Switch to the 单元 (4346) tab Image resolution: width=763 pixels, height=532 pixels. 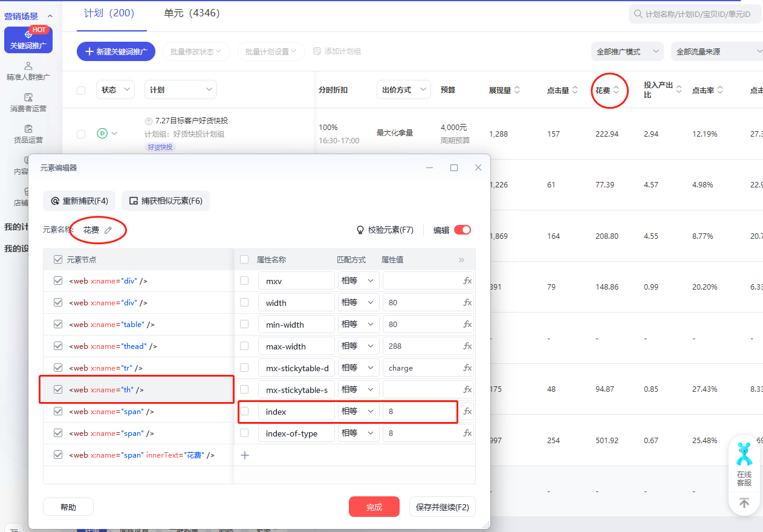tap(192, 13)
